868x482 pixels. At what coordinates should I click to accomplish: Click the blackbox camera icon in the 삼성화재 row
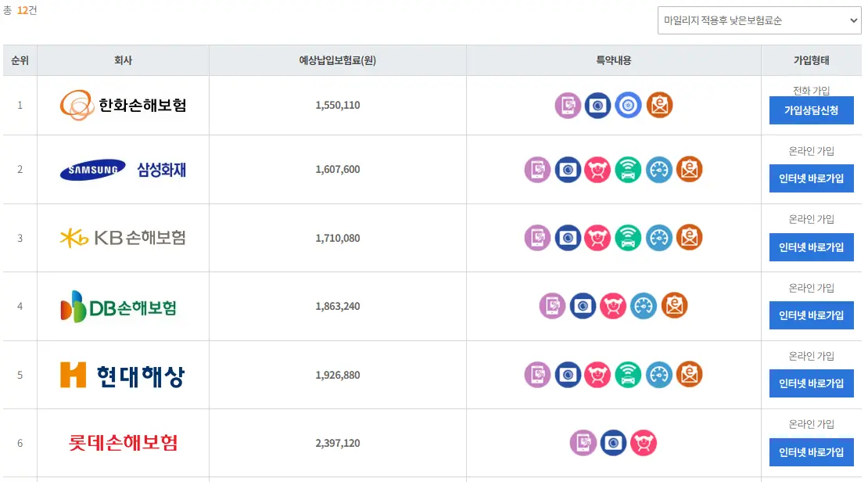[x=568, y=170]
